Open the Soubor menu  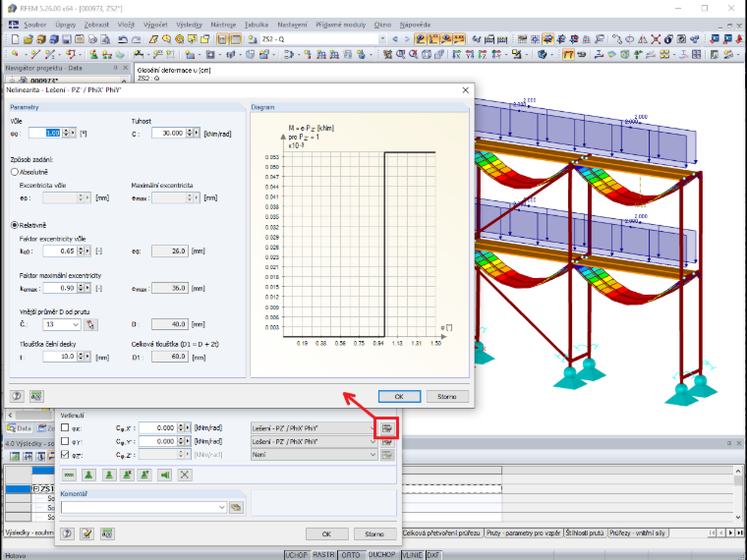pyautogui.click(x=34, y=25)
